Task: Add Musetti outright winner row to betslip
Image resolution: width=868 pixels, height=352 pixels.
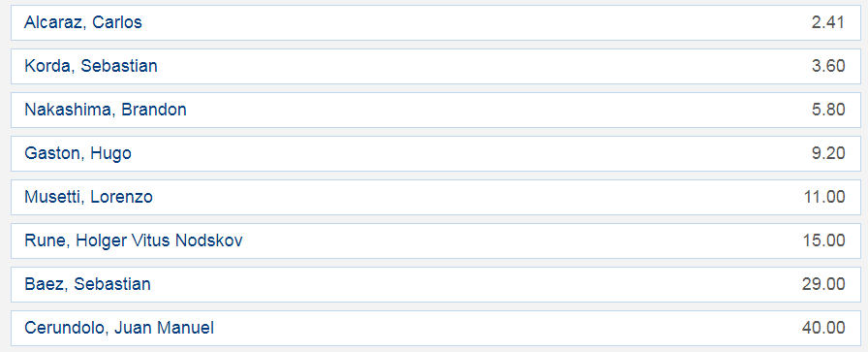Action: pos(436,197)
